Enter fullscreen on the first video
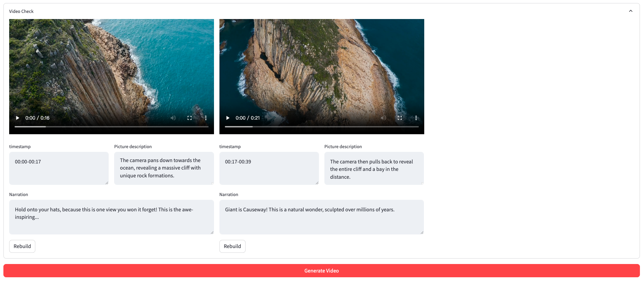 click(x=190, y=118)
